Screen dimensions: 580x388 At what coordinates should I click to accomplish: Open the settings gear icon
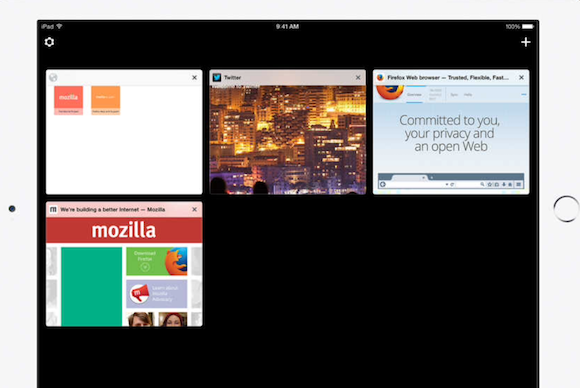click(49, 42)
